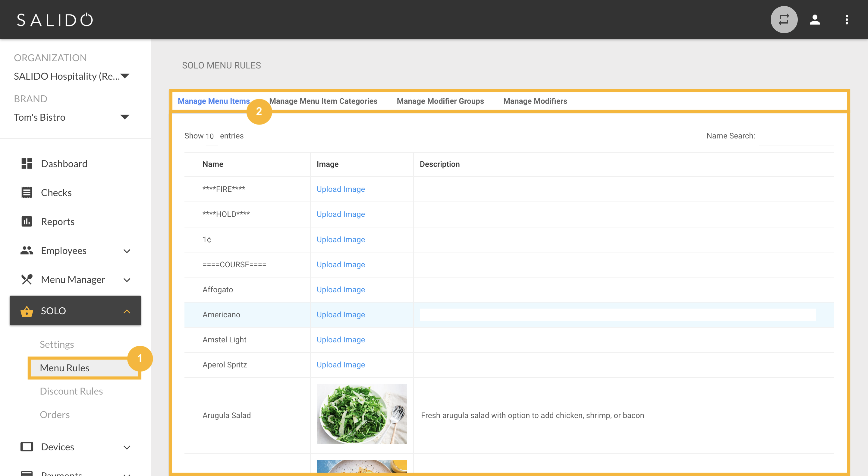Image resolution: width=868 pixels, height=476 pixels.
Task: Switch to Manage Modifier Groups tab
Action: tap(440, 101)
